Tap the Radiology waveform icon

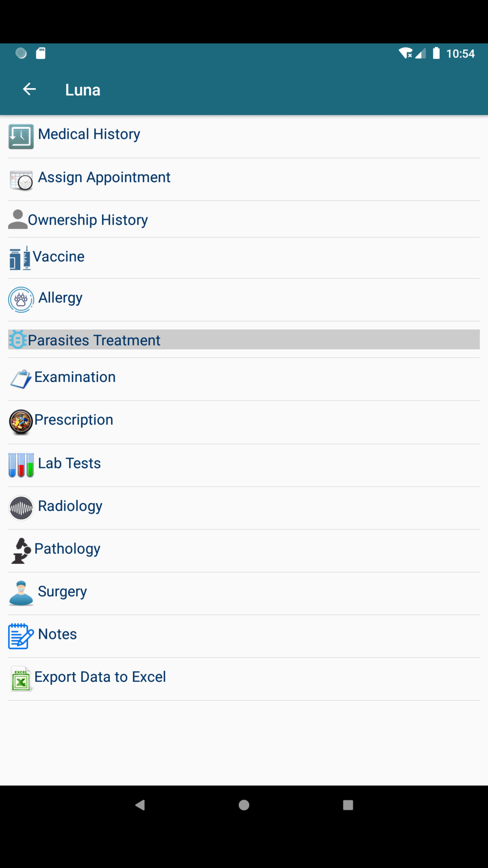click(x=21, y=508)
